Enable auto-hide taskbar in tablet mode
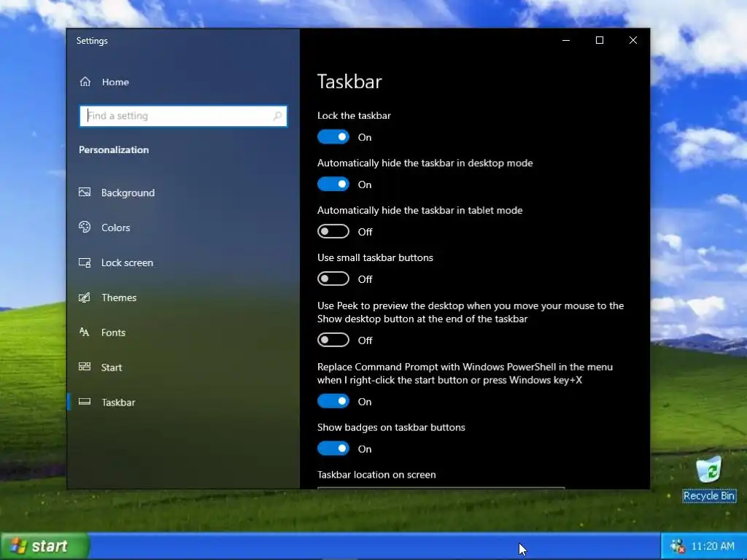747x560 pixels. (333, 231)
